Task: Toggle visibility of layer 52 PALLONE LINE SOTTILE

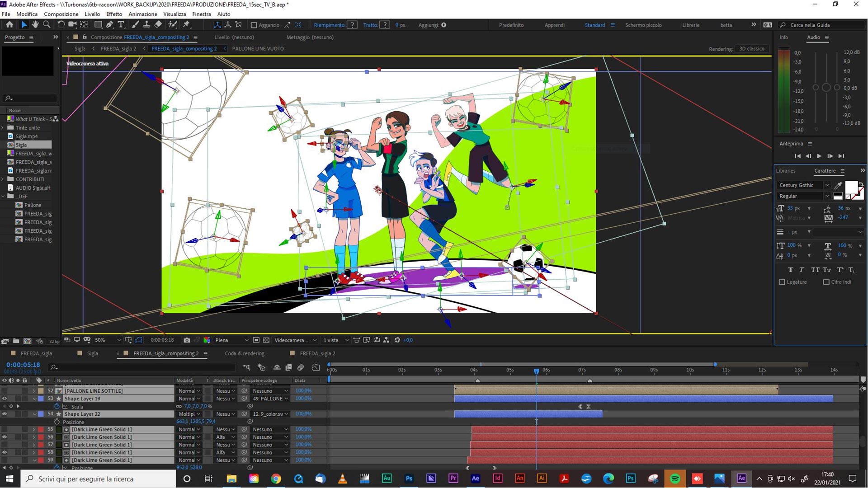Action: (x=5, y=390)
